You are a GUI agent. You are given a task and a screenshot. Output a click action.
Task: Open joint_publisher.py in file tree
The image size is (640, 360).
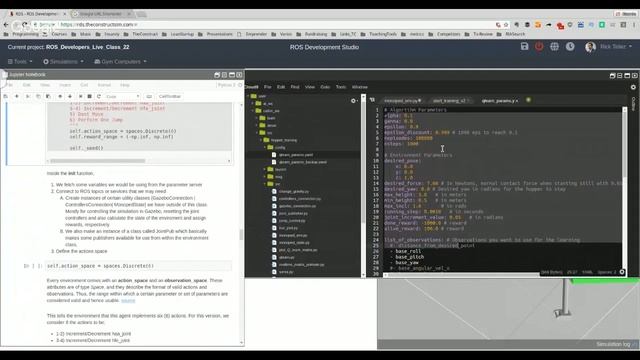[x=293, y=213]
